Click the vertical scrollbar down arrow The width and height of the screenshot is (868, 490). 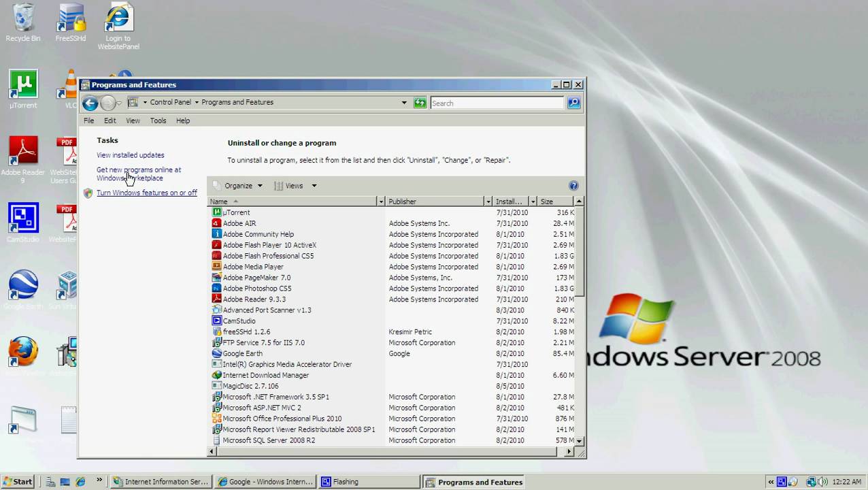pyautogui.click(x=580, y=441)
